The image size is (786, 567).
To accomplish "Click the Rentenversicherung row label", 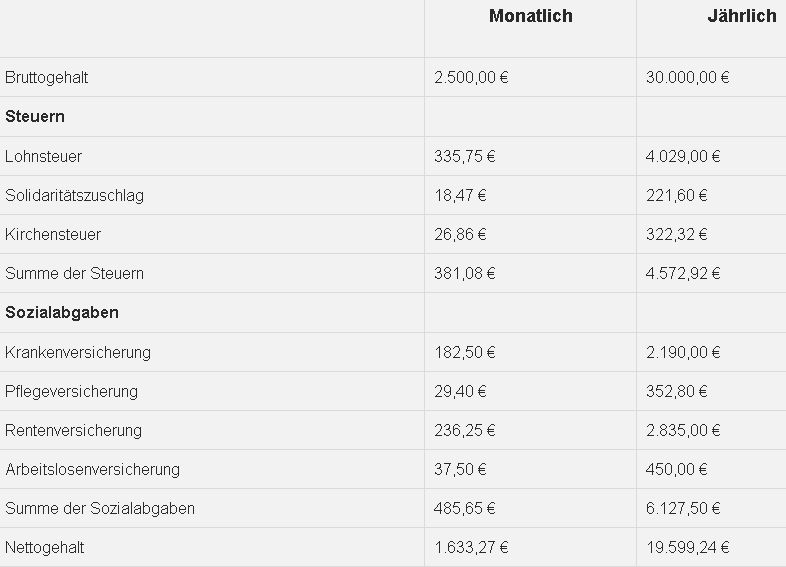I will [x=74, y=430].
